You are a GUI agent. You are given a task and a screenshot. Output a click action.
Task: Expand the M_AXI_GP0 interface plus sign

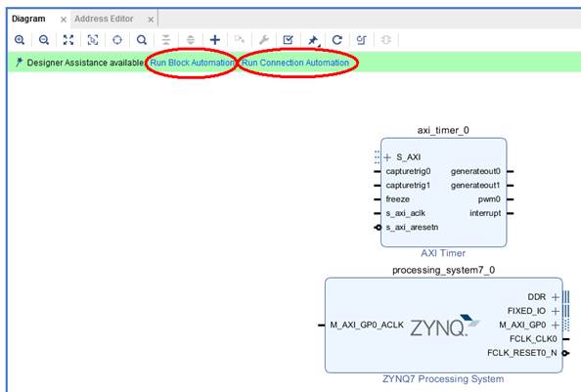555,325
